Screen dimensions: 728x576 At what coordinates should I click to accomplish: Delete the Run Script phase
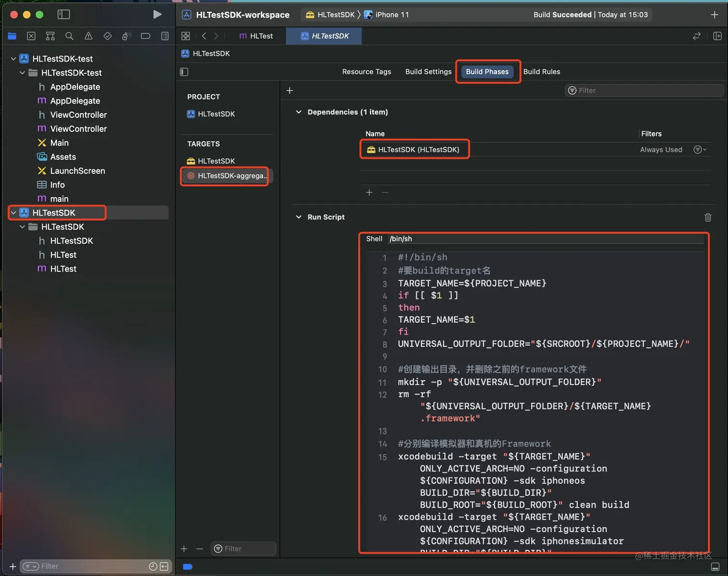coord(708,218)
